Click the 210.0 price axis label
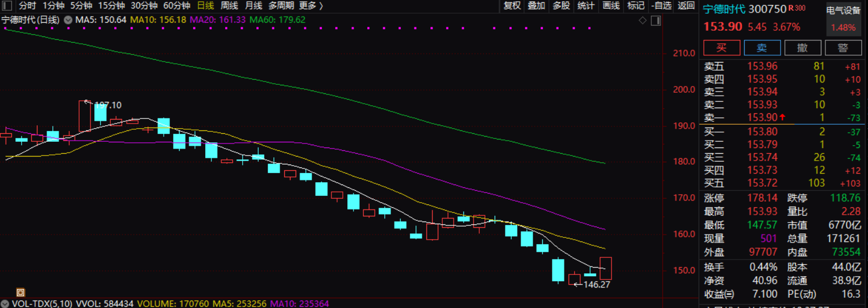The image size is (868, 308). (684, 54)
